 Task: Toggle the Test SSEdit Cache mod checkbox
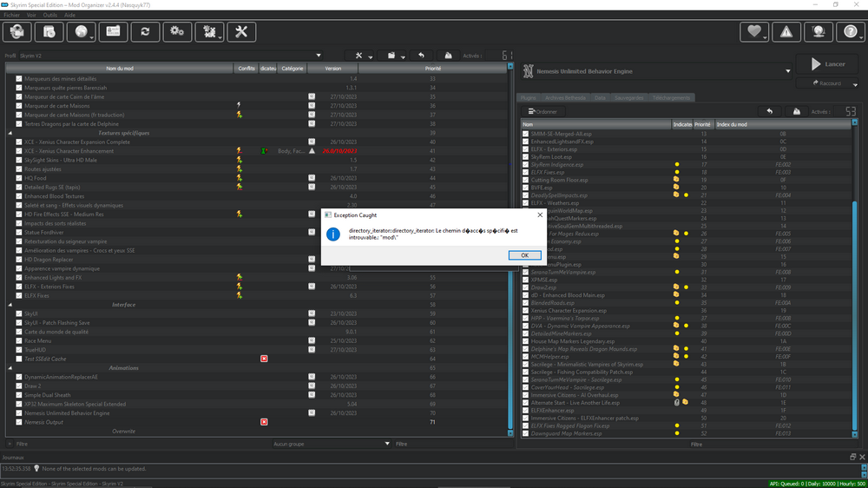point(19,359)
